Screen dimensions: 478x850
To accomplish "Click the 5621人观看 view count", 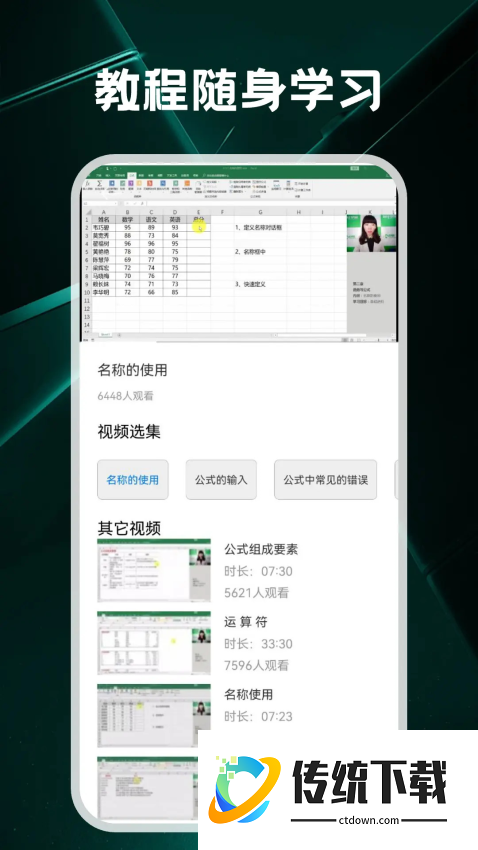I will pos(257,593).
